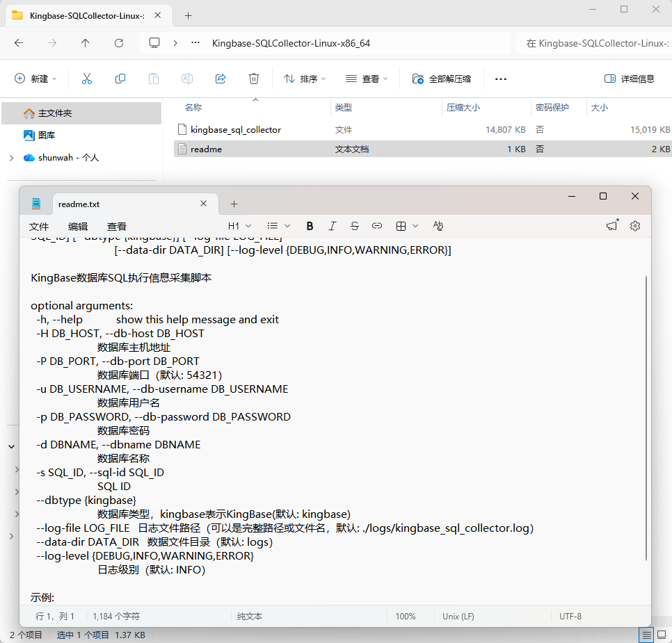Click the Cut scissors icon in Explorer toolbar
The image size is (672, 643).
(86, 79)
